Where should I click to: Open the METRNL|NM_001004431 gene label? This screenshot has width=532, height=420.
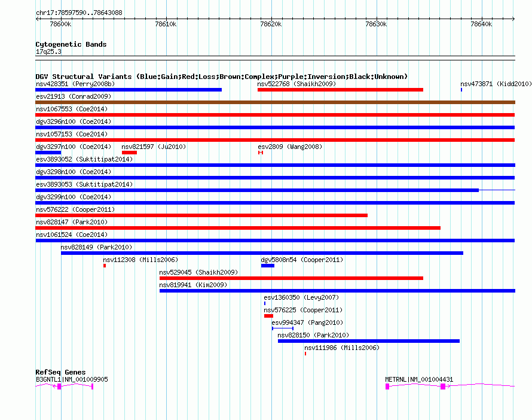[x=419, y=379]
